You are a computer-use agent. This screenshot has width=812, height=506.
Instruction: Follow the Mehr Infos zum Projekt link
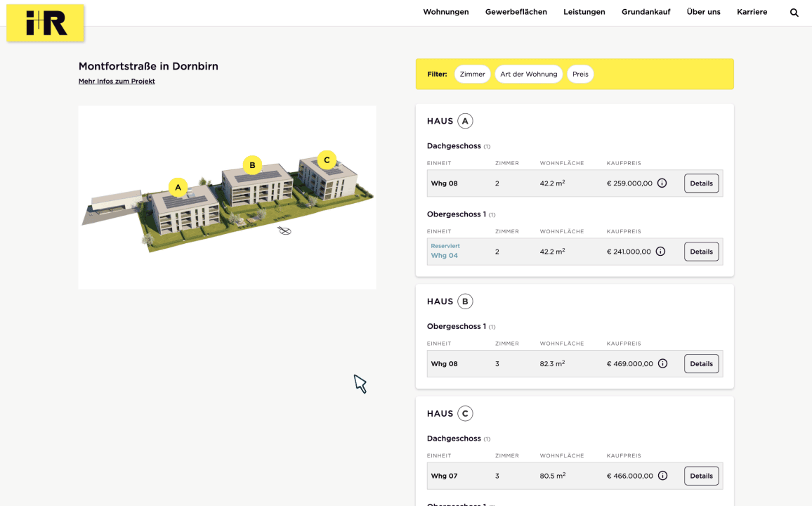[117, 82]
